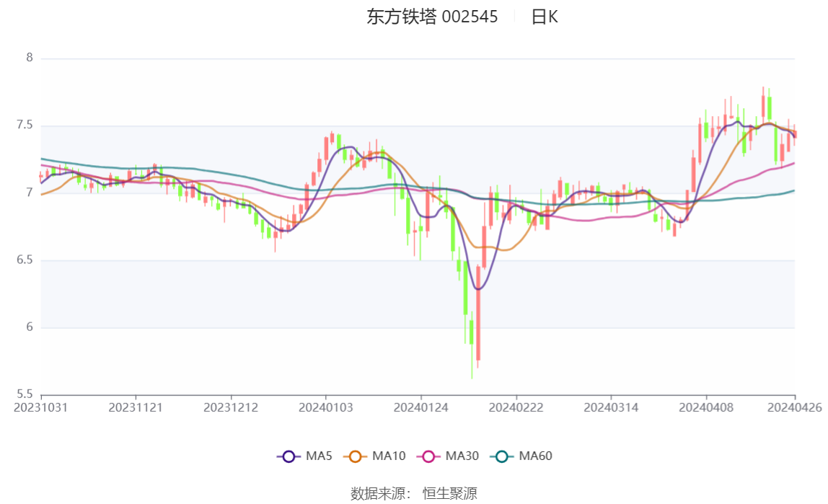
Task: Click the pink MA30 circle marker
Action: click(x=428, y=456)
